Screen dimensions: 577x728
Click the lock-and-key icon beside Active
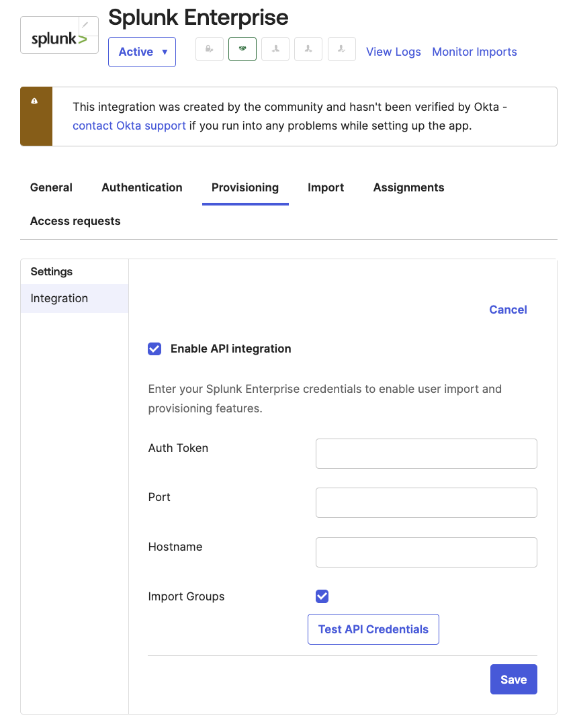[x=210, y=49]
